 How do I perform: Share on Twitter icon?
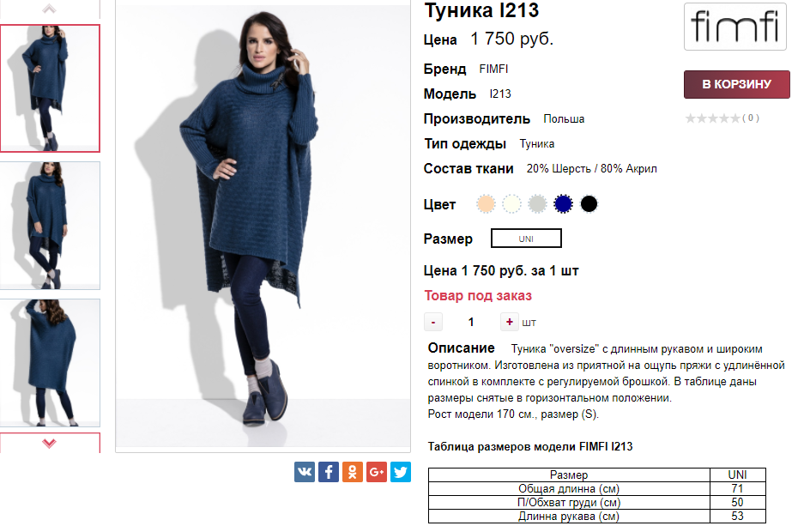(x=401, y=472)
